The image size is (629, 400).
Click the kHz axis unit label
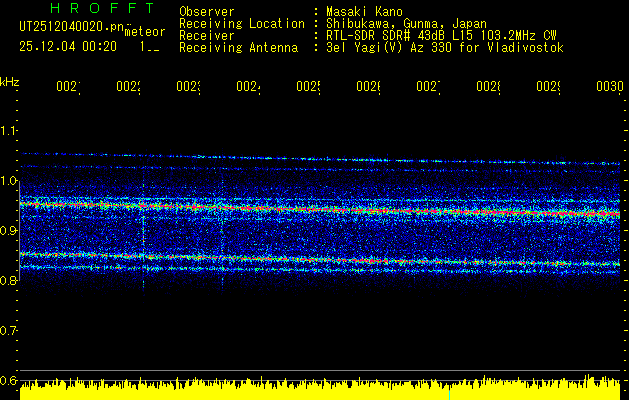10,82
